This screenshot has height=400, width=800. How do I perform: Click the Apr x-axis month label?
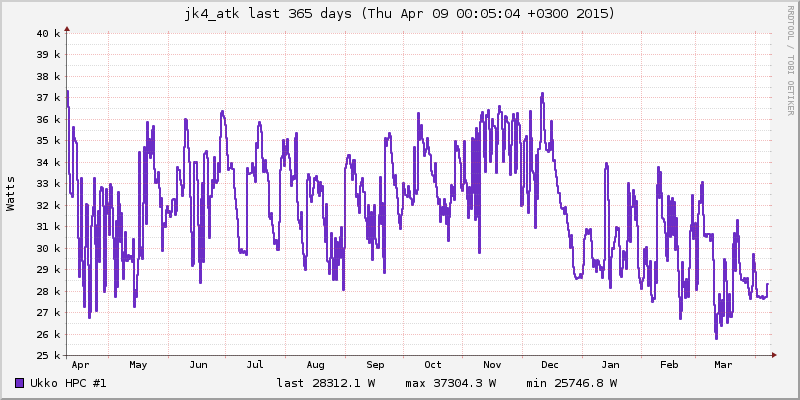coord(81,365)
